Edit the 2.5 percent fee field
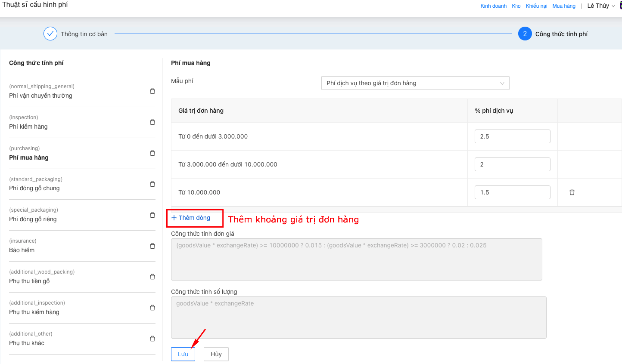 click(512, 136)
